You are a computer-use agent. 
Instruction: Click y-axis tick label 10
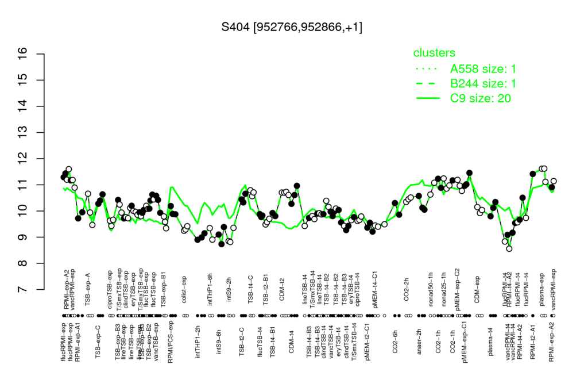coord(23,211)
